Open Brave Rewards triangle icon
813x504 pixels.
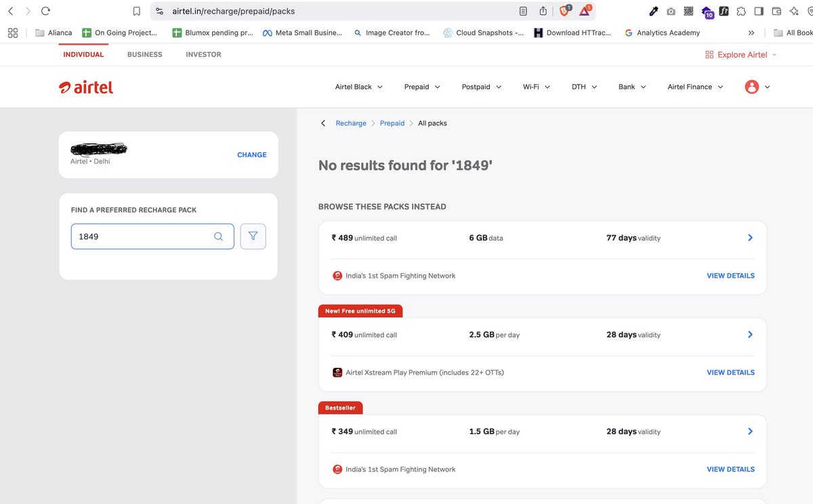[585, 11]
